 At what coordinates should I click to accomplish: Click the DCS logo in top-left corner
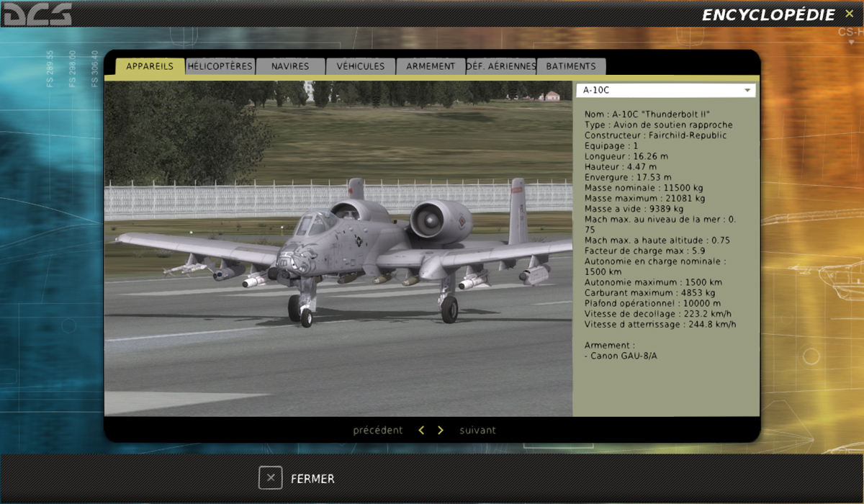(36, 14)
